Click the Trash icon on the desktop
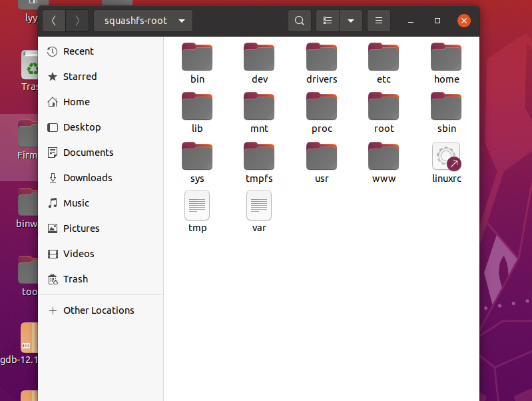 point(29,65)
